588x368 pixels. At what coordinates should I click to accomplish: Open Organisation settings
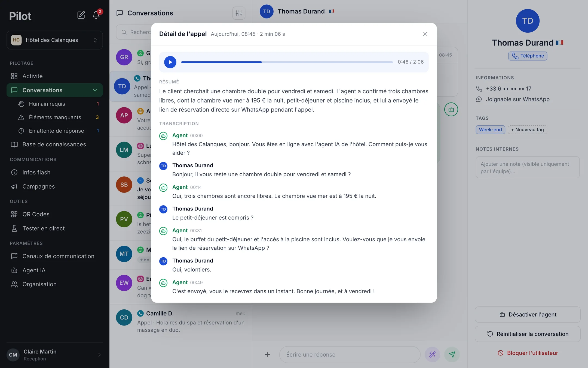tap(55, 284)
